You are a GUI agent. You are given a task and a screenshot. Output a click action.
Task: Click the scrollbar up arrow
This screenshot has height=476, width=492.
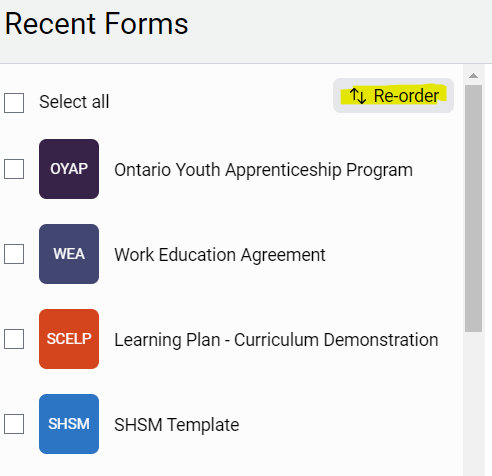pos(473,76)
